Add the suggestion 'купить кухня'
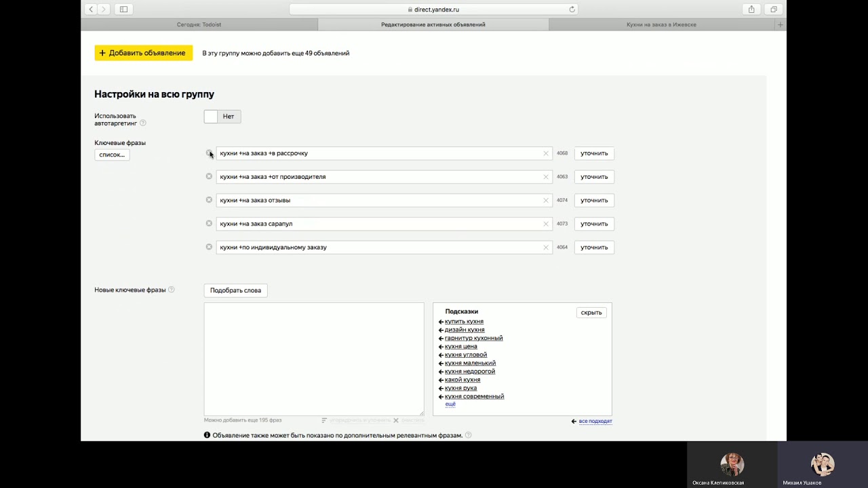The width and height of the screenshot is (868, 488). click(x=464, y=321)
